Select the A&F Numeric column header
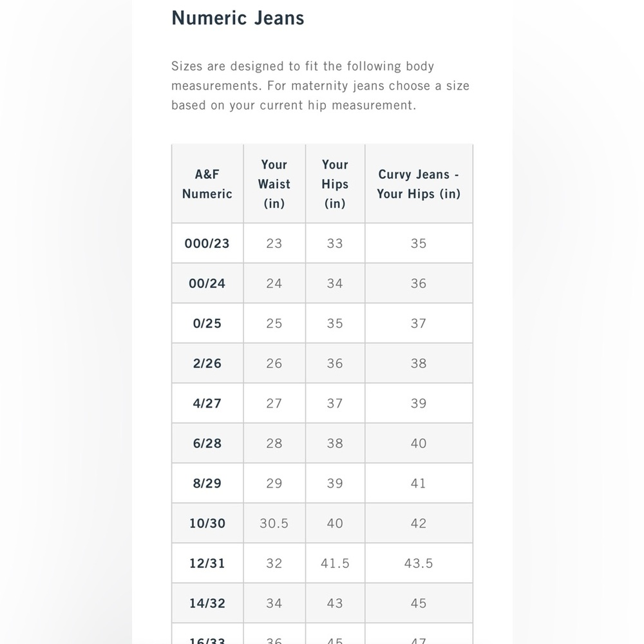Viewport: 644px width, 644px height. pyautogui.click(x=207, y=184)
